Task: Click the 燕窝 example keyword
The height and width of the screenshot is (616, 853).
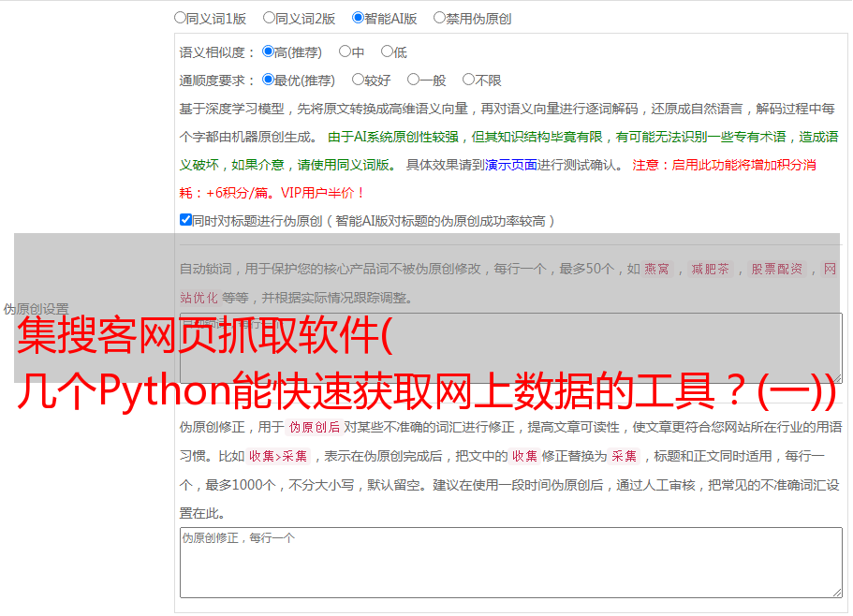Action: pos(657,269)
